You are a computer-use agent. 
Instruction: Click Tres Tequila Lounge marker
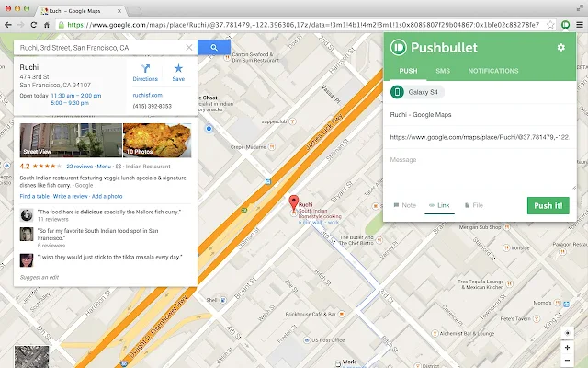(509, 284)
